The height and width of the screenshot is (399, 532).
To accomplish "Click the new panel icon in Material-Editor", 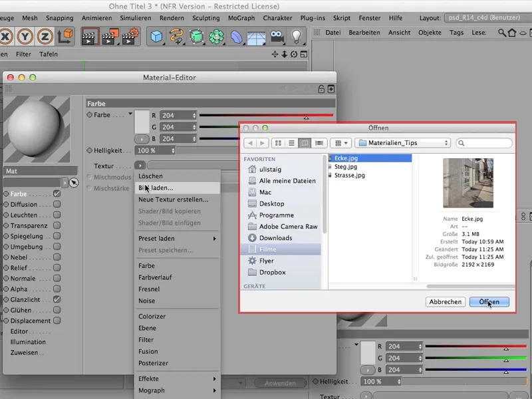I will click(x=331, y=89).
